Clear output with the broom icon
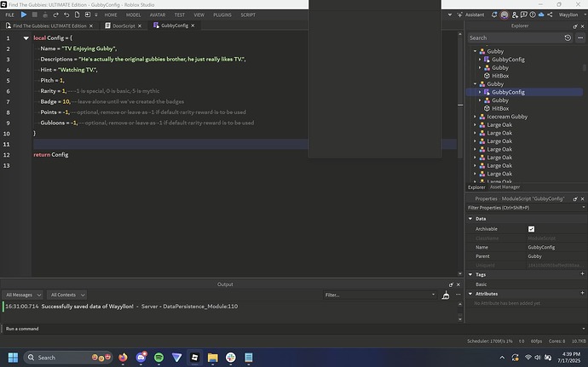 click(446, 295)
